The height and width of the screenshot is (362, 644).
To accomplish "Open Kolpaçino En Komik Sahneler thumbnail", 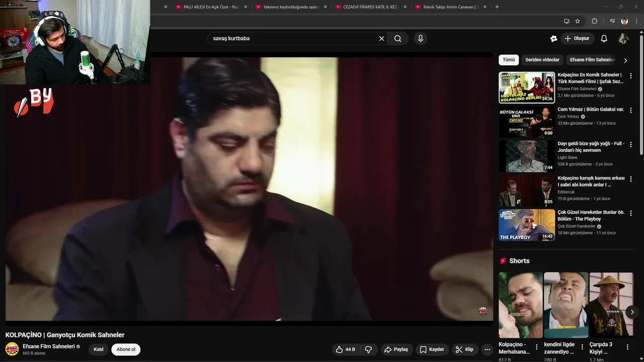I will 527,87.
